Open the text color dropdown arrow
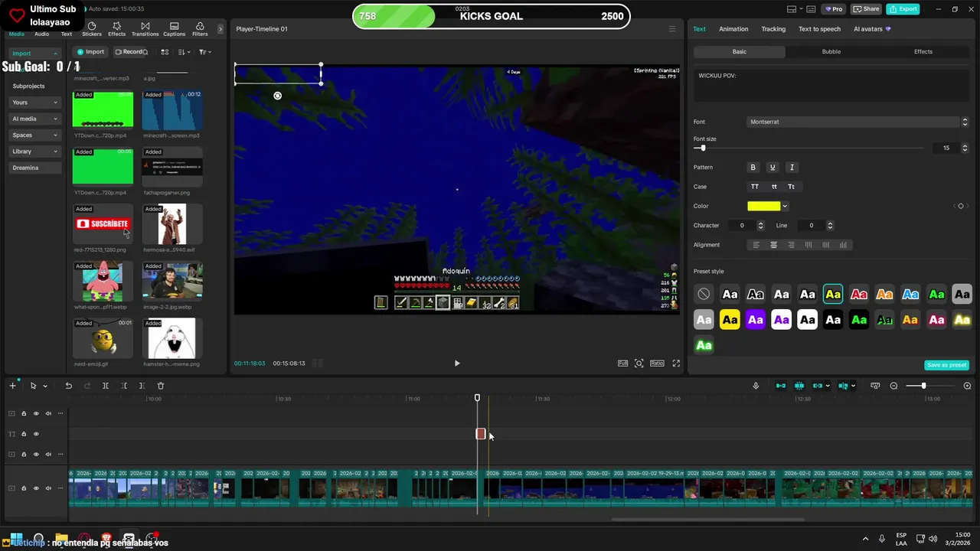Screen dimensions: 980x551 pos(785,206)
